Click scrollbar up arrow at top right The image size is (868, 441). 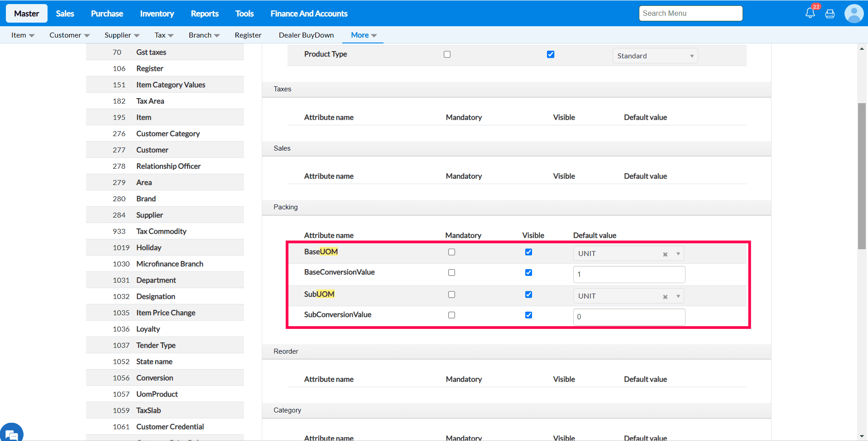862,49
